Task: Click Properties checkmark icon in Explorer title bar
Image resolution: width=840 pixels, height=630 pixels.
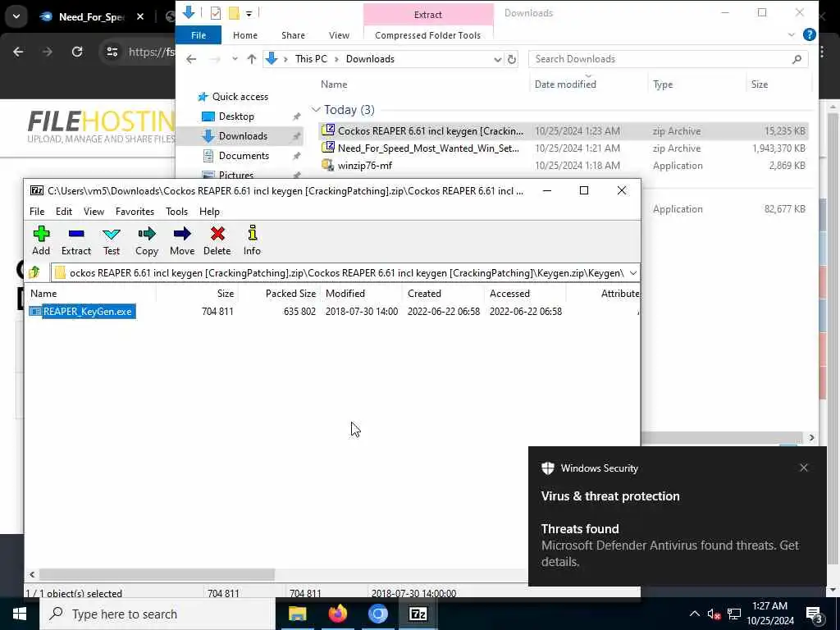Action: tap(216, 13)
